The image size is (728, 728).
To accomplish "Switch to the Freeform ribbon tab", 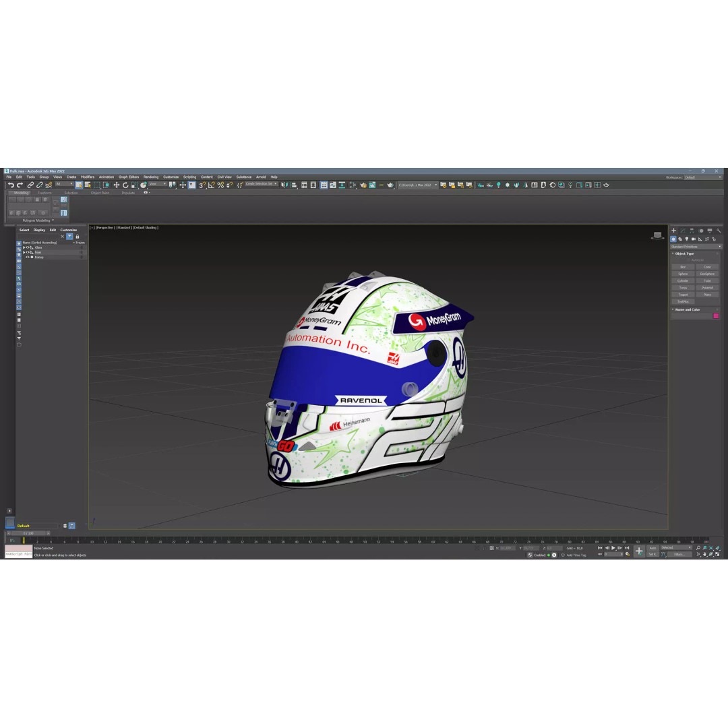I will (43, 192).
